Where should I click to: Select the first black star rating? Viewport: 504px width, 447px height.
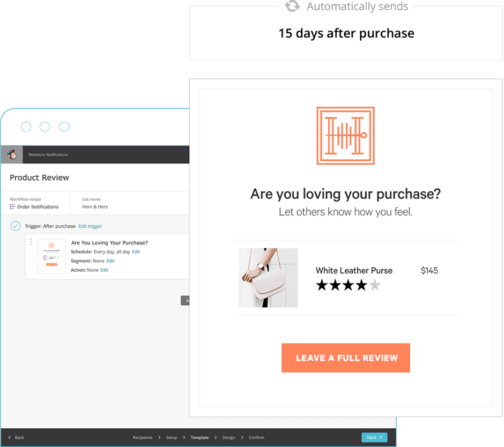click(322, 285)
